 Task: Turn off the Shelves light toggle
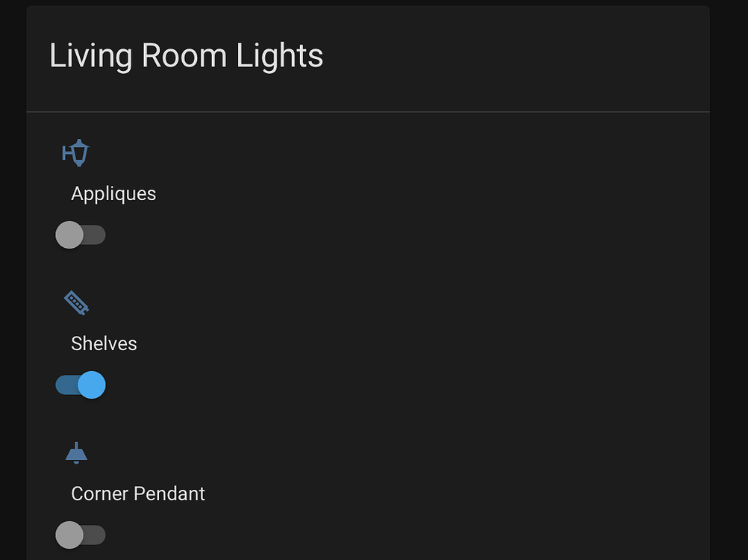click(81, 385)
